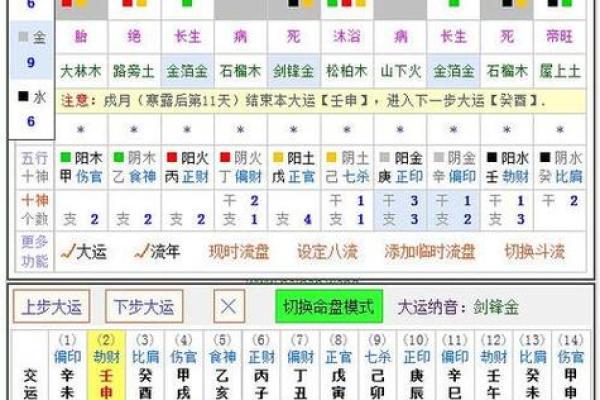Open the 设定八流 option

click(x=326, y=251)
